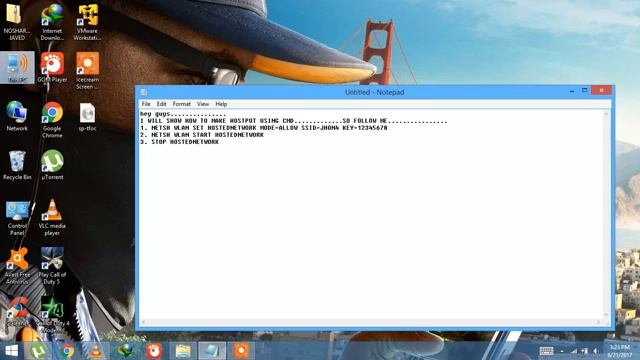640x360 pixels.
Task: Click Notepad vertical scrollbar down arrow
Action: coord(606,314)
